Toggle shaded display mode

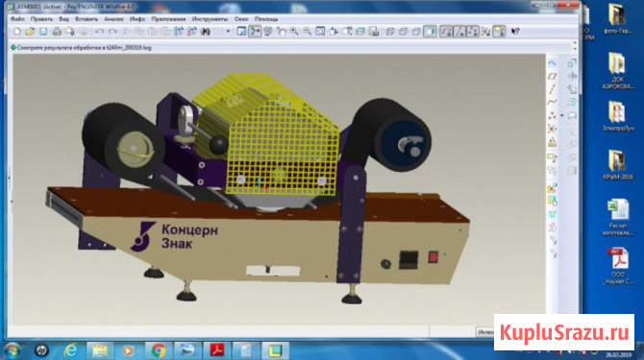click(430, 32)
